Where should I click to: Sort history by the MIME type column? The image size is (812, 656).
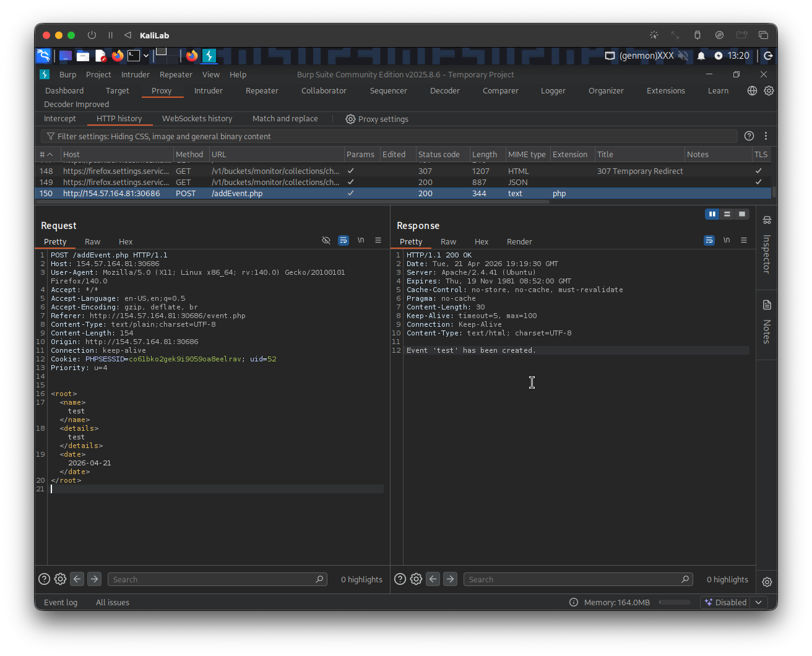coord(527,155)
